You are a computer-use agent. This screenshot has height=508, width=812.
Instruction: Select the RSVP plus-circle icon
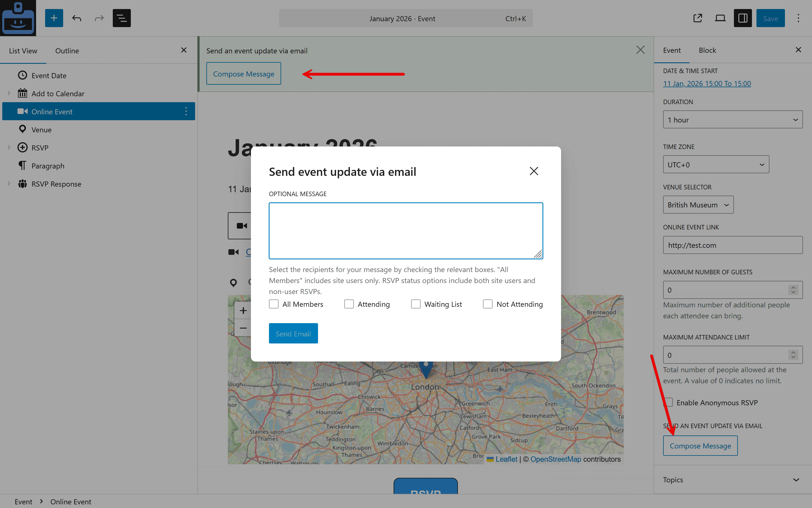tap(23, 148)
